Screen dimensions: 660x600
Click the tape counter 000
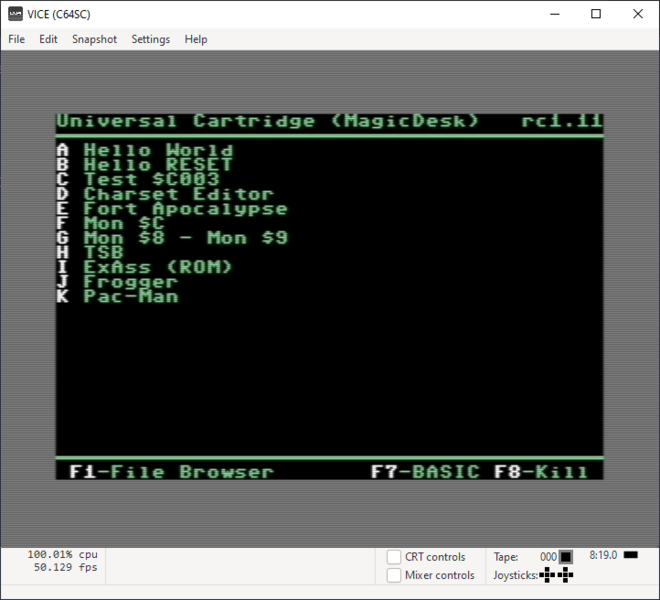pos(548,557)
